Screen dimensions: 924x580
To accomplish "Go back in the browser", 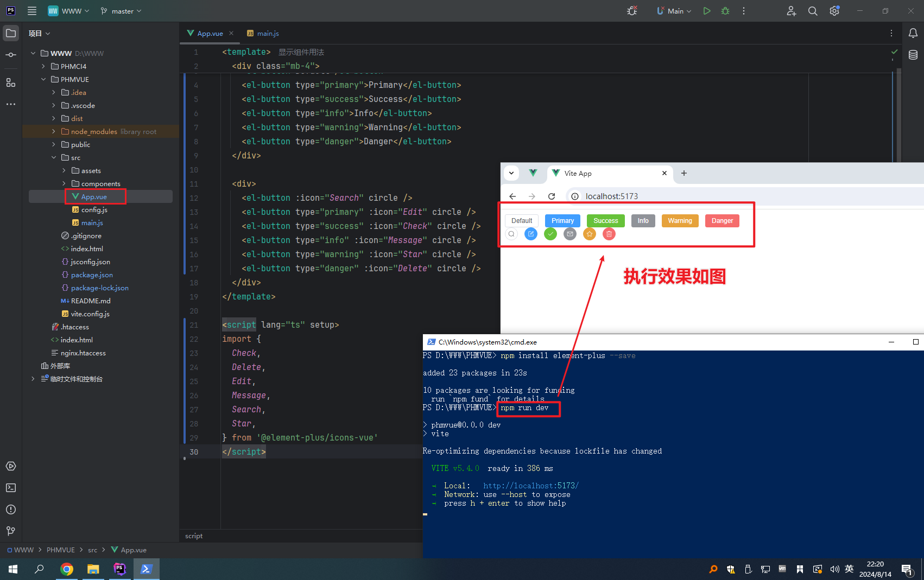I will point(512,196).
